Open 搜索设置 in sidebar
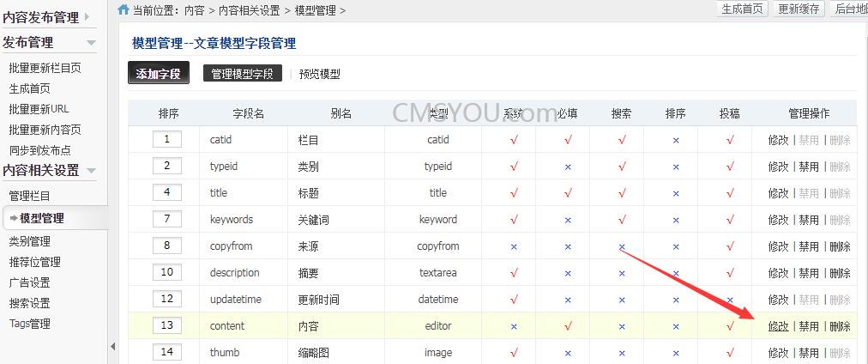Image resolution: width=868 pixels, height=364 pixels. pos(29,303)
